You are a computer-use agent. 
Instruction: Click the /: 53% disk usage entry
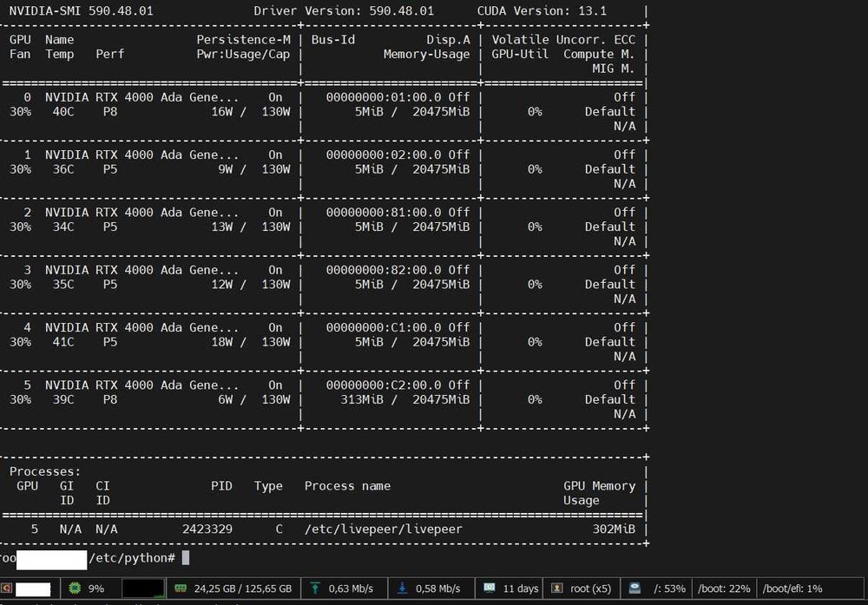pos(669,589)
